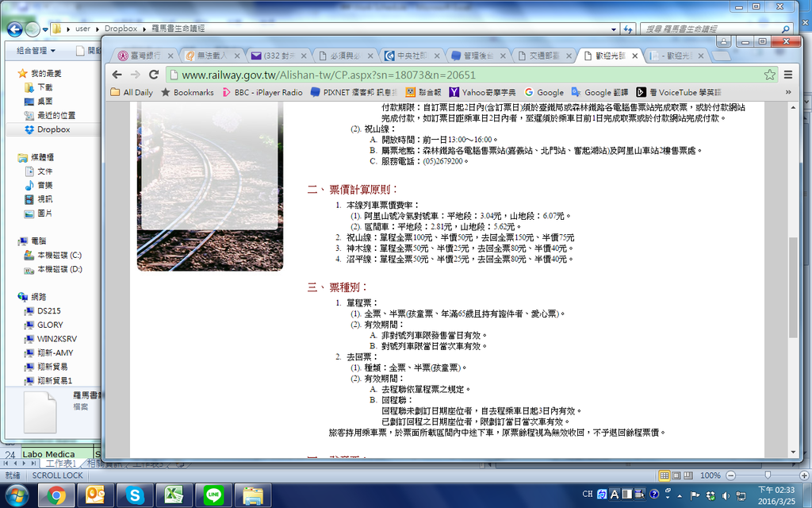812x508 pixels.
Task: Refresh Explorer folder view
Action: click(628, 29)
